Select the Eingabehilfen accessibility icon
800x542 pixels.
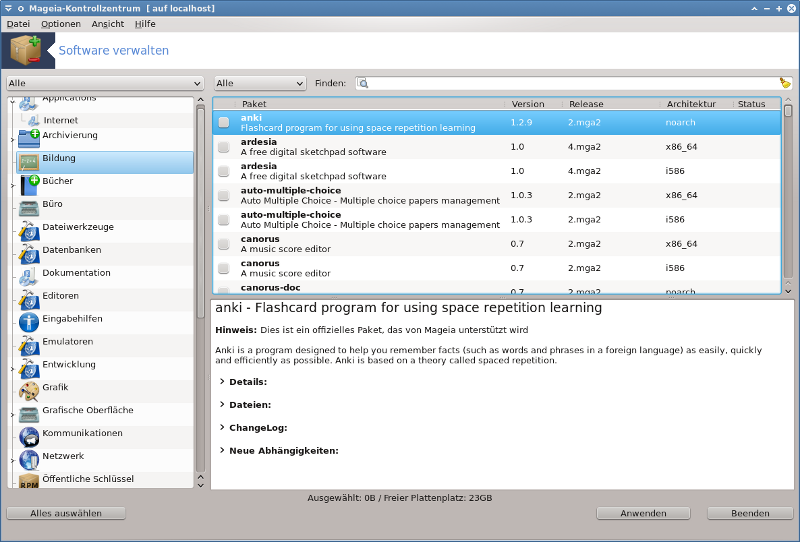click(29, 323)
